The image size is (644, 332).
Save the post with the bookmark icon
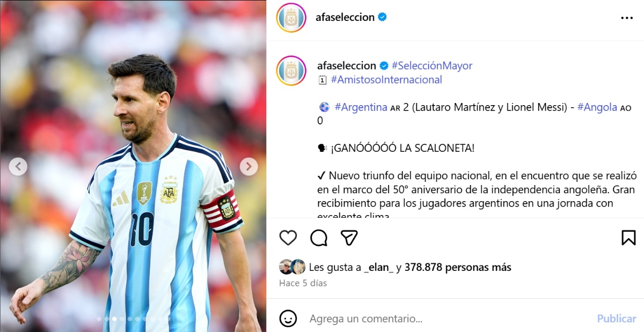pyautogui.click(x=628, y=238)
